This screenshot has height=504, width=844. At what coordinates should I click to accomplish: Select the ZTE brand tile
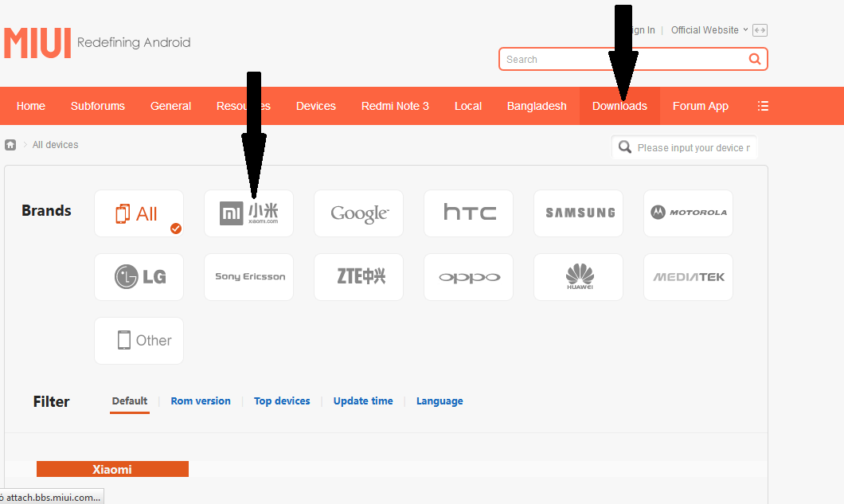(358, 277)
